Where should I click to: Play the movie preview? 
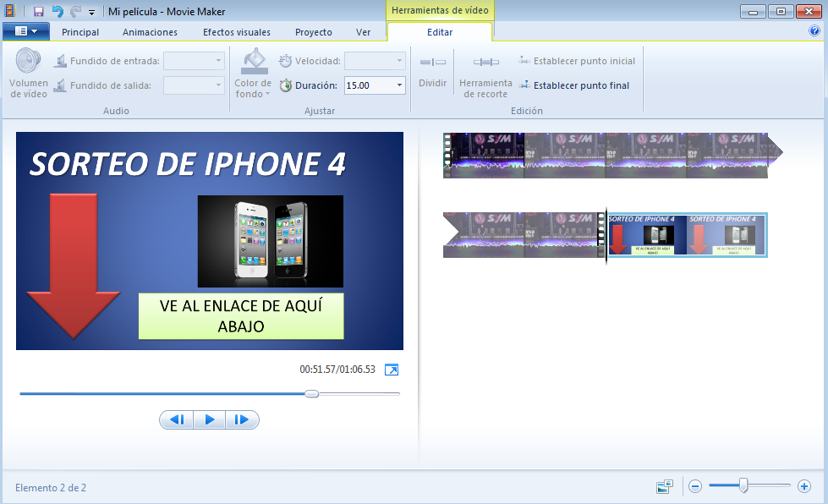tap(210, 419)
